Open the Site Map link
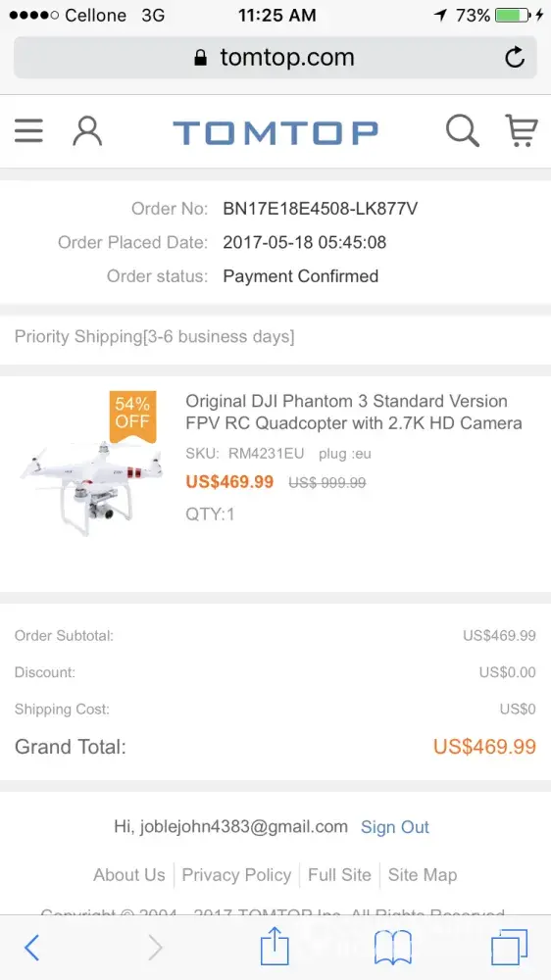 pos(423,874)
